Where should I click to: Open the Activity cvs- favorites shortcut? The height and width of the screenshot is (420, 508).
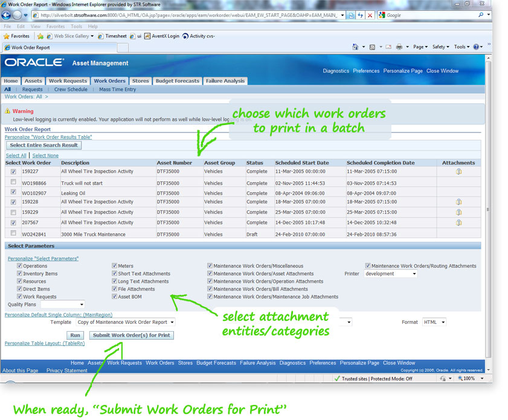(x=199, y=36)
